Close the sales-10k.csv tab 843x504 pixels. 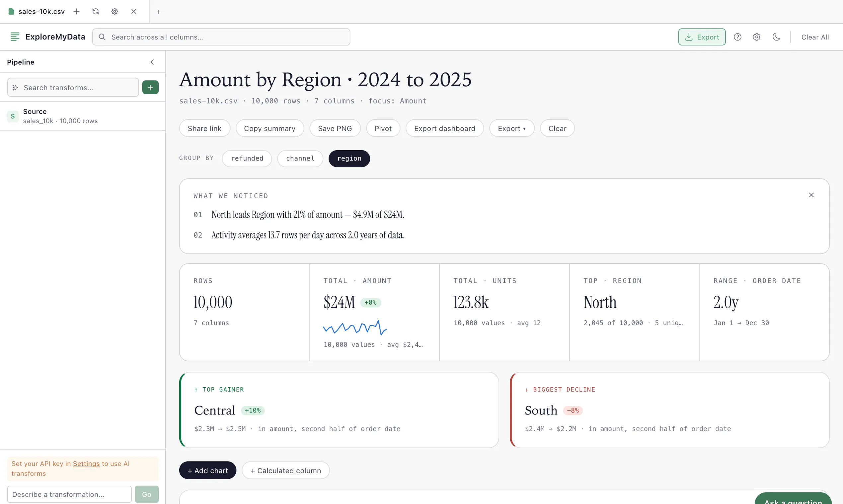134,11
